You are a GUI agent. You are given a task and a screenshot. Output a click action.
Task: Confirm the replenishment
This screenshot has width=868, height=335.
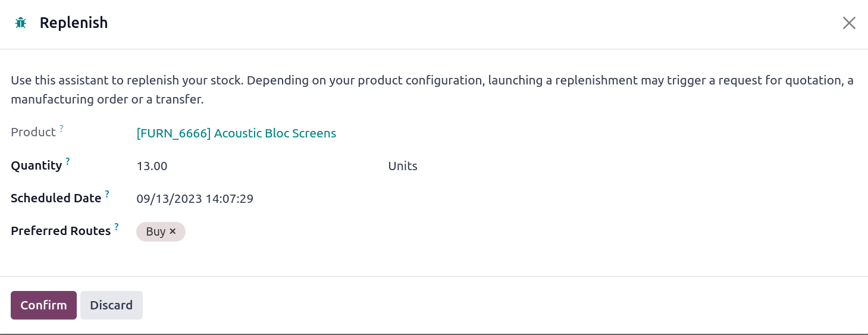point(43,305)
